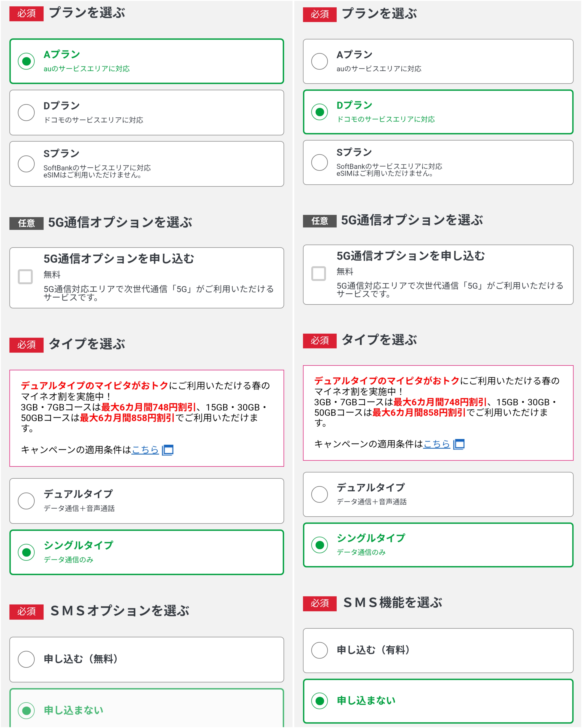The width and height of the screenshot is (582, 728).
Task: Open こちら campaign link in left panel
Action: (x=145, y=450)
